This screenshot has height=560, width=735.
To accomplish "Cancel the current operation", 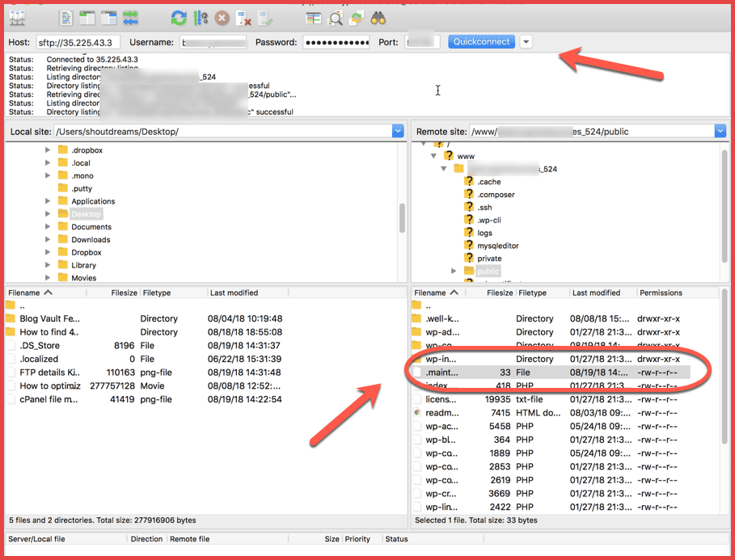I will 222,18.
